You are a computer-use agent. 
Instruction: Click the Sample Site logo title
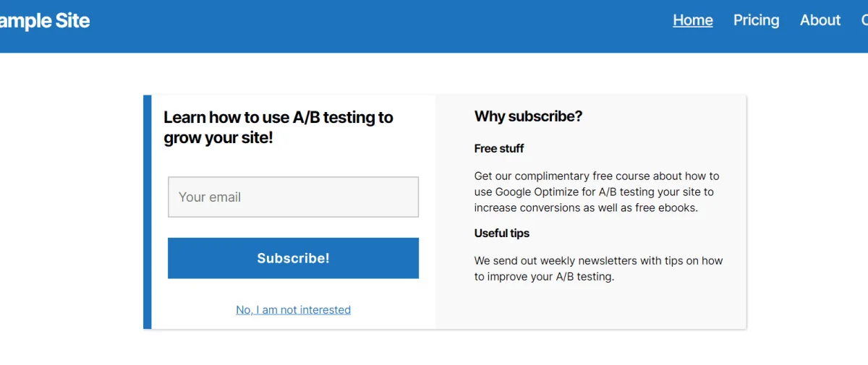[x=45, y=20]
